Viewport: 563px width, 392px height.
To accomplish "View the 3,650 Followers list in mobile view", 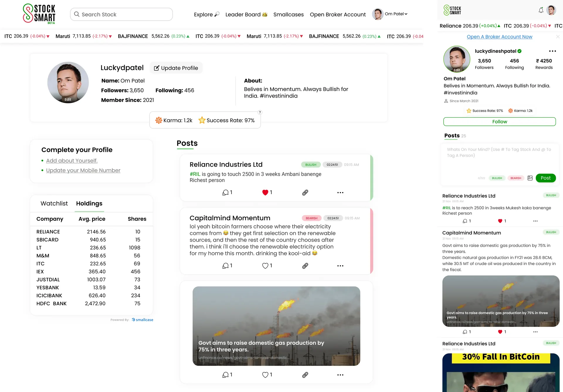I will pos(484,64).
